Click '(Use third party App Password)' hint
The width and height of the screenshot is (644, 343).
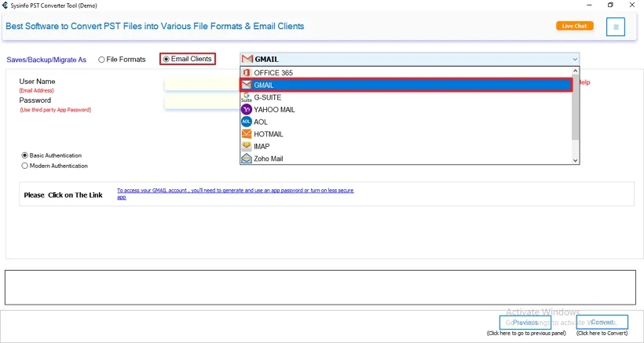tap(56, 110)
